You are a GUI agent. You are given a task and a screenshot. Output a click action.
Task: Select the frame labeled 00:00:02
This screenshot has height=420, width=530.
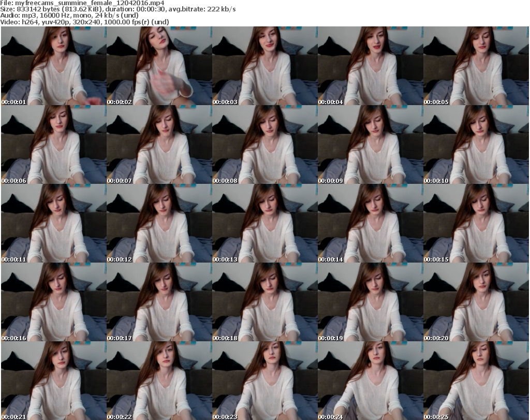pos(159,66)
